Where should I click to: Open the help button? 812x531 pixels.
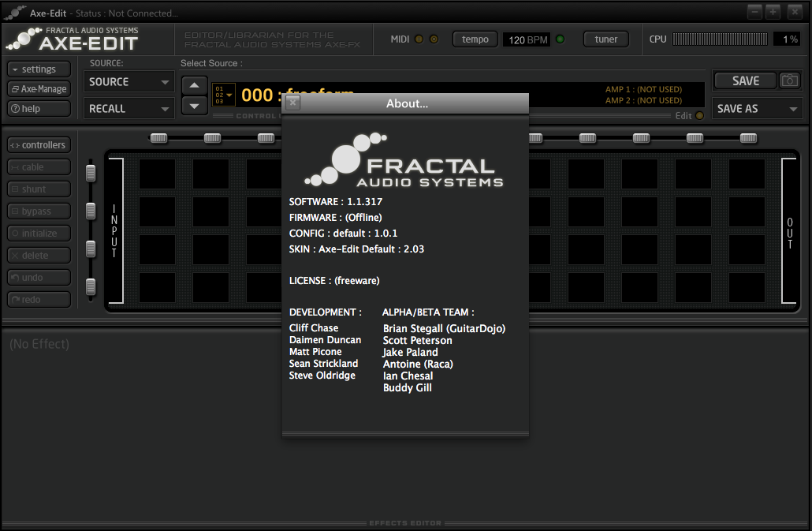[39, 108]
